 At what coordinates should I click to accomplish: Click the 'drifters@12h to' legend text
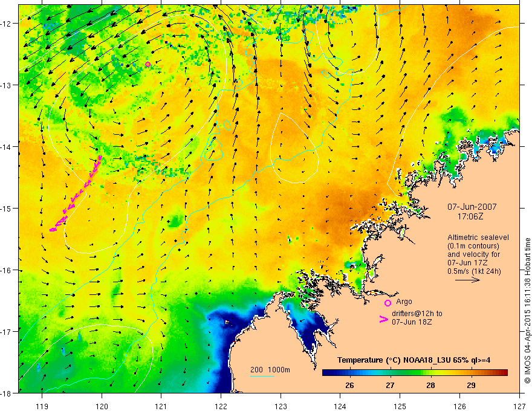coord(417,314)
